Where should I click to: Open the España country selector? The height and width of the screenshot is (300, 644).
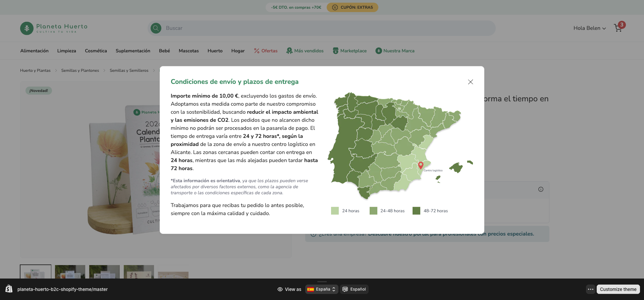click(322, 289)
